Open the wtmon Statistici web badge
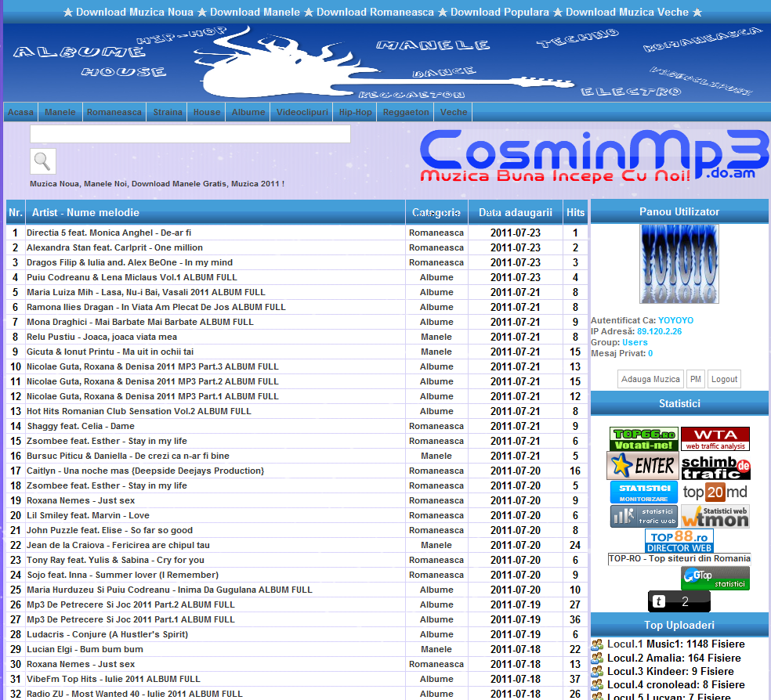The width and height of the screenshot is (771, 700). click(715, 517)
